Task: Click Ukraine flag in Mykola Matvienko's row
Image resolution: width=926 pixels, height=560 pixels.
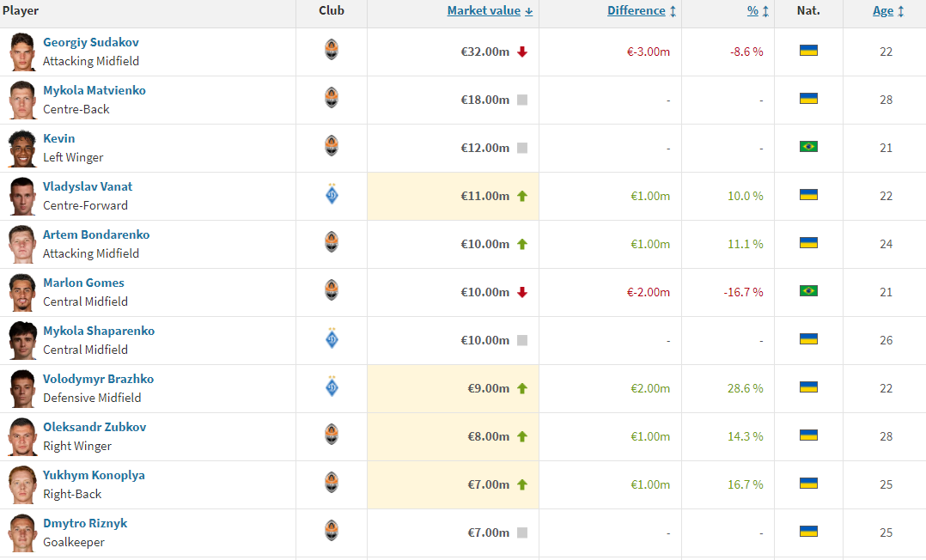Action: (808, 99)
